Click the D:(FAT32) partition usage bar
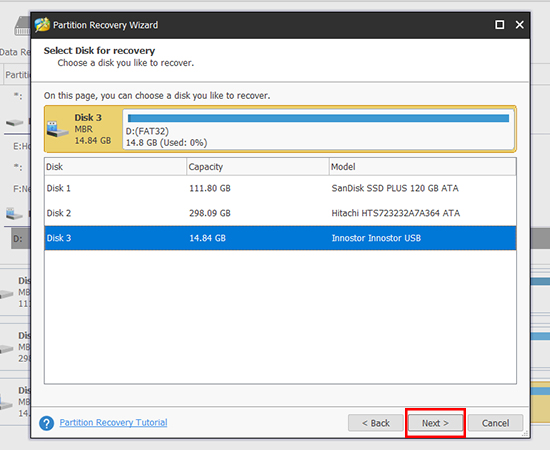The width and height of the screenshot is (550, 450). pos(318,118)
